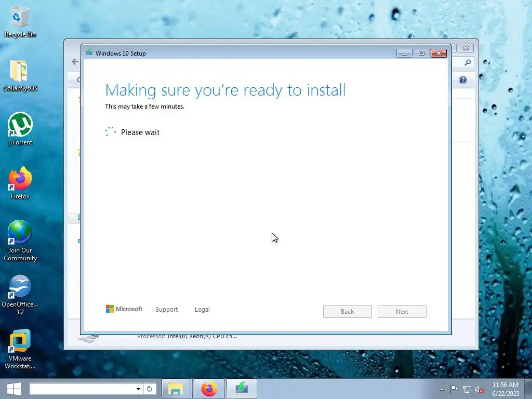Screen dimensions: 532x399
Task: Click the taskbar address refresh button
Action: 150,389
